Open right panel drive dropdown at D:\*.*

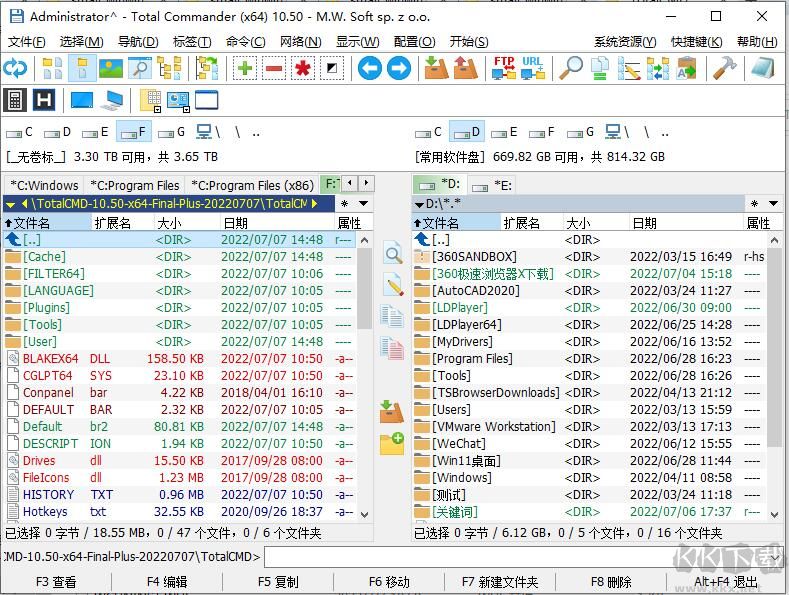pos(419,204)
